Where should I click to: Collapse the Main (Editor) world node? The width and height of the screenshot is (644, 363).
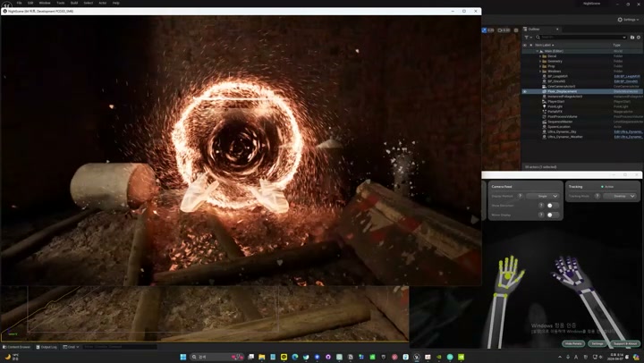(x=538, y=51)
